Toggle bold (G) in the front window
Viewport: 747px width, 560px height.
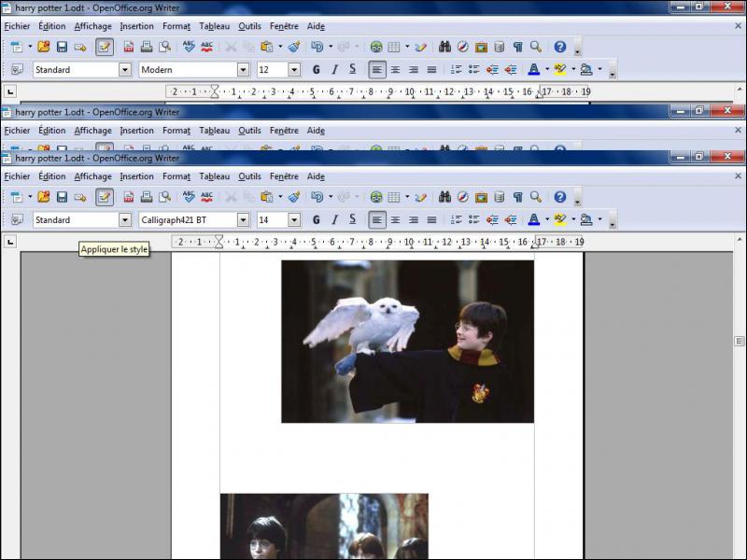316,219
